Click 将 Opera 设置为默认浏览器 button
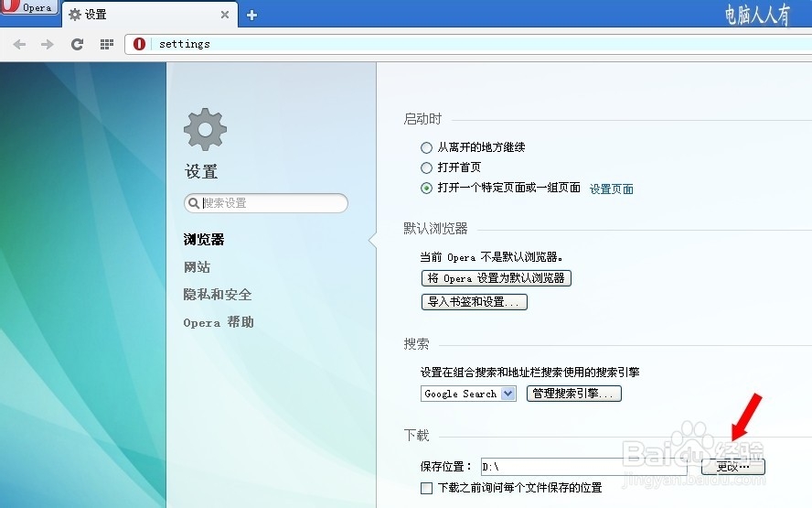Viewport: 812px width, 508px height. [x=497, y=278]
